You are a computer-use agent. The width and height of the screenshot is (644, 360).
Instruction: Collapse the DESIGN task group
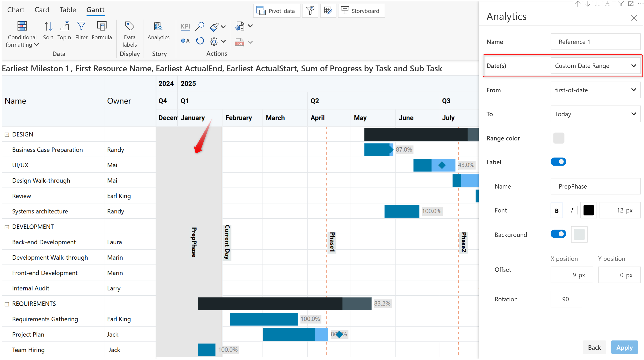tap(7, 135)
